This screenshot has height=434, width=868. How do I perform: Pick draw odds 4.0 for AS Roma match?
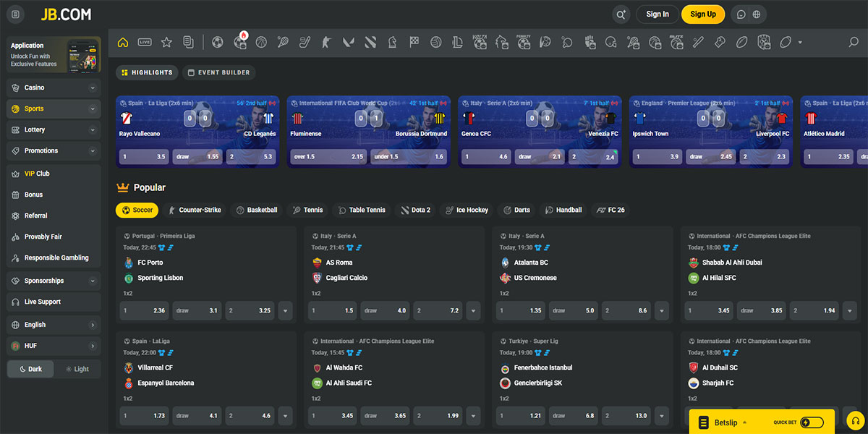pos(385,311)
